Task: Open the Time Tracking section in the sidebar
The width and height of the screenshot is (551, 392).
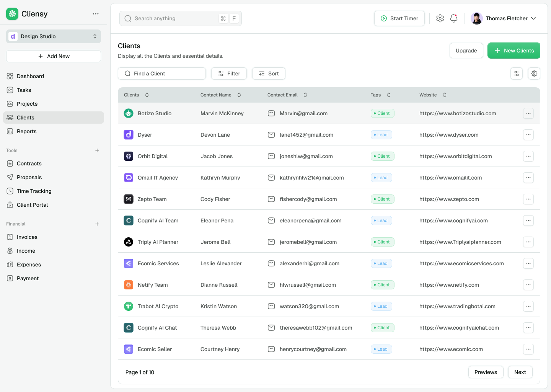Action: tap(34, 191)
